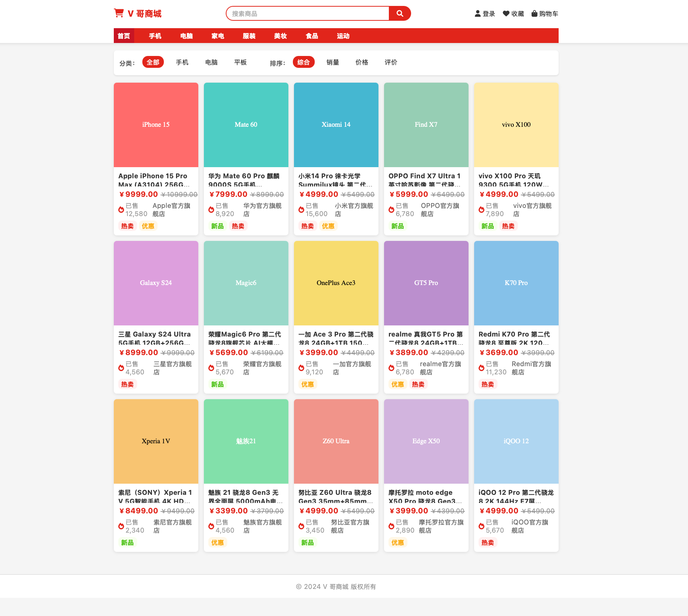
Task: Click the user icon next to 登录
Action: [478, 14]
